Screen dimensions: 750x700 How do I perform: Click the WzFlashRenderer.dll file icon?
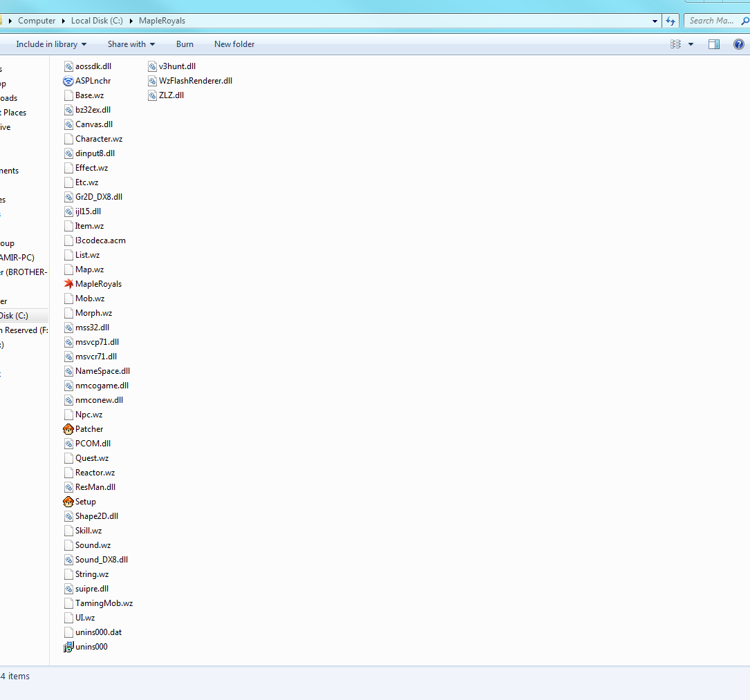[152, 82]
